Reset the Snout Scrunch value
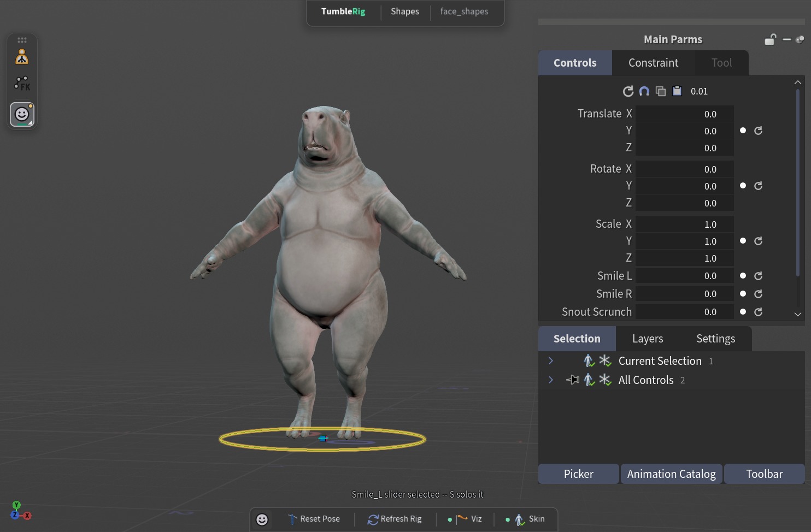Image resolution: width=811 pixels, height=532 pixels. click(758, 312)
